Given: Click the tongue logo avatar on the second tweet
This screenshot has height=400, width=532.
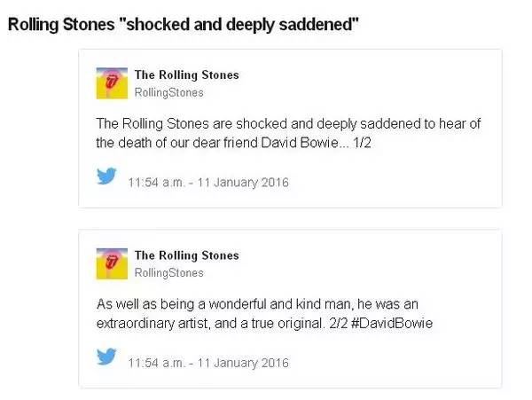Looking at the screenshot, I should point(111,263).
